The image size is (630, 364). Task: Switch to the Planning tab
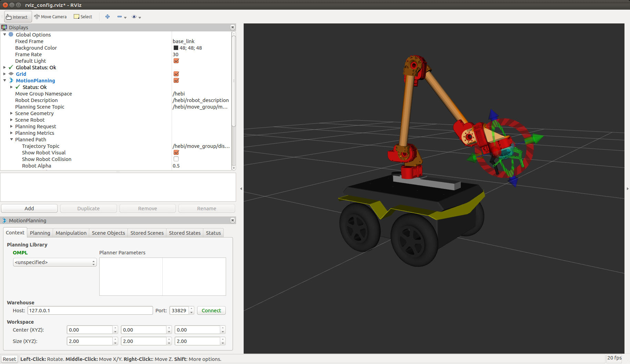pos(40,233)
